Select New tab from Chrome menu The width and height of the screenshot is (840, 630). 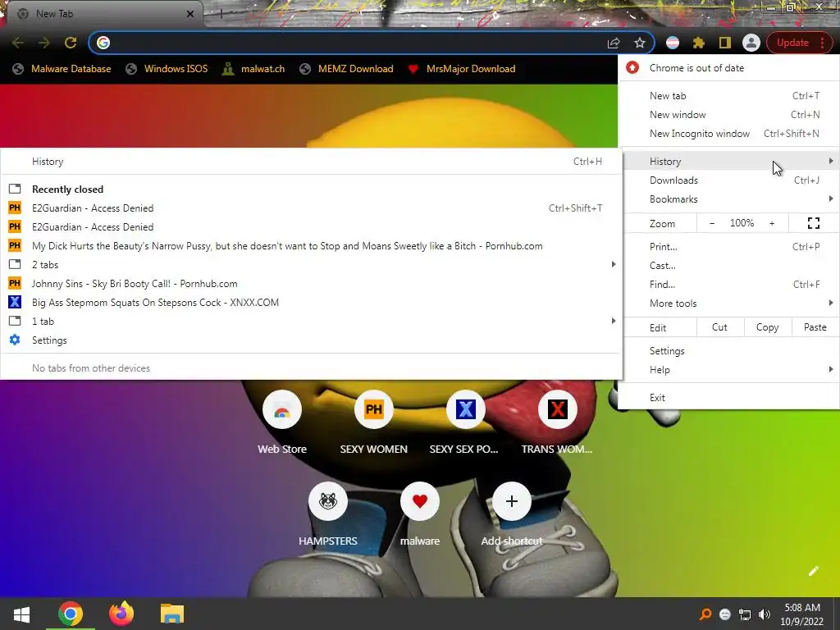point(728,96)
